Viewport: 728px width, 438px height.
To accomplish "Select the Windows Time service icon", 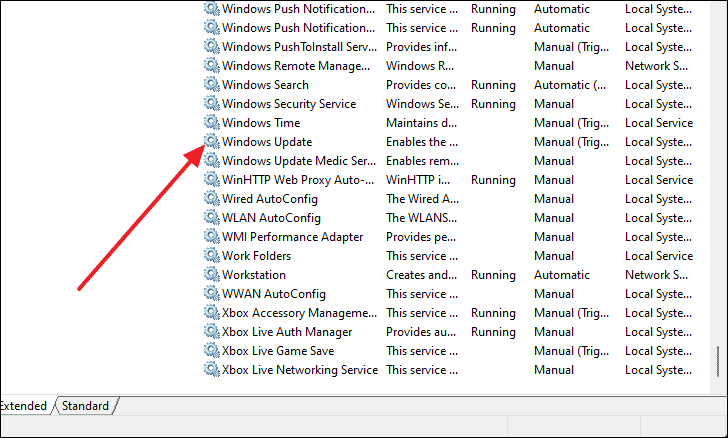I will (212, 122).
